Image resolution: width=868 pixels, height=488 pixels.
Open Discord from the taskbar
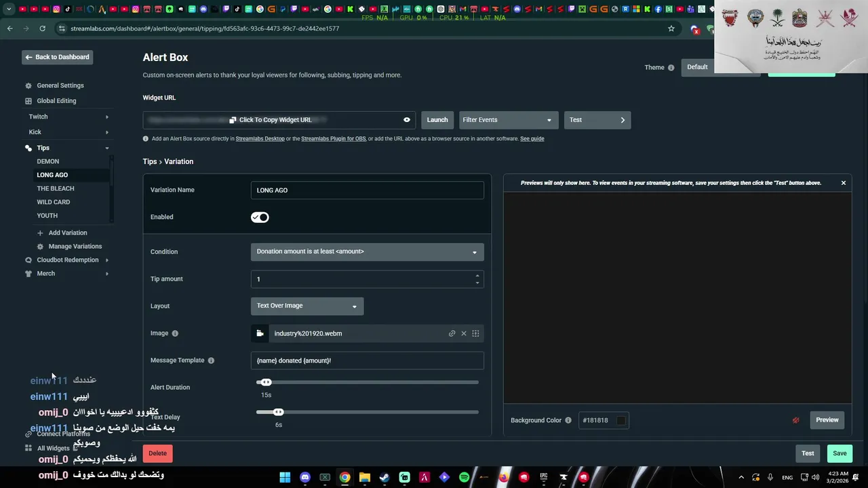[x=305, y=477]
